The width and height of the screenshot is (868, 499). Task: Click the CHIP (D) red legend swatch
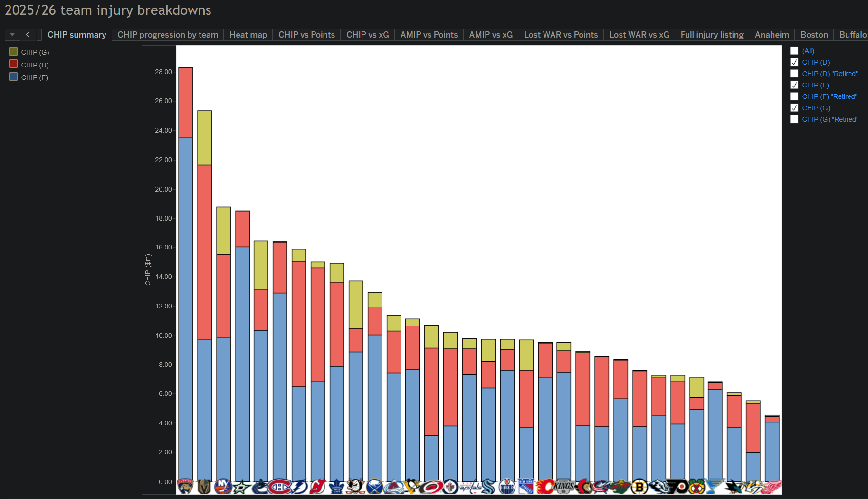(x=13, y=64)
